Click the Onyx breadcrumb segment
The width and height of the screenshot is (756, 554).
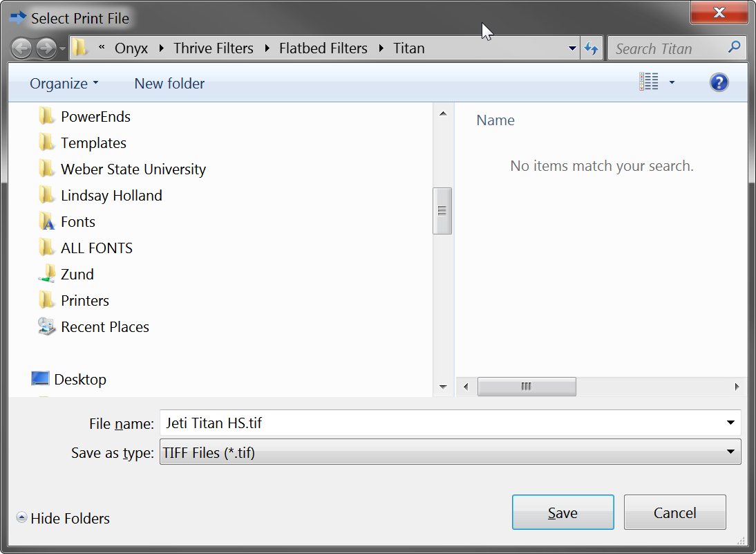pyautogui.click(x=131, y=48)
